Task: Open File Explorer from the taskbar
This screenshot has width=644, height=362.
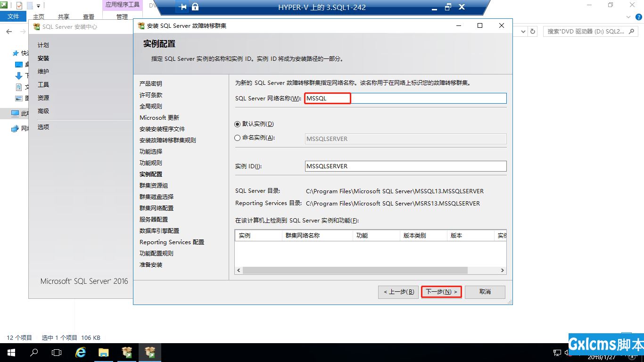Action: [x=103, y=352]
